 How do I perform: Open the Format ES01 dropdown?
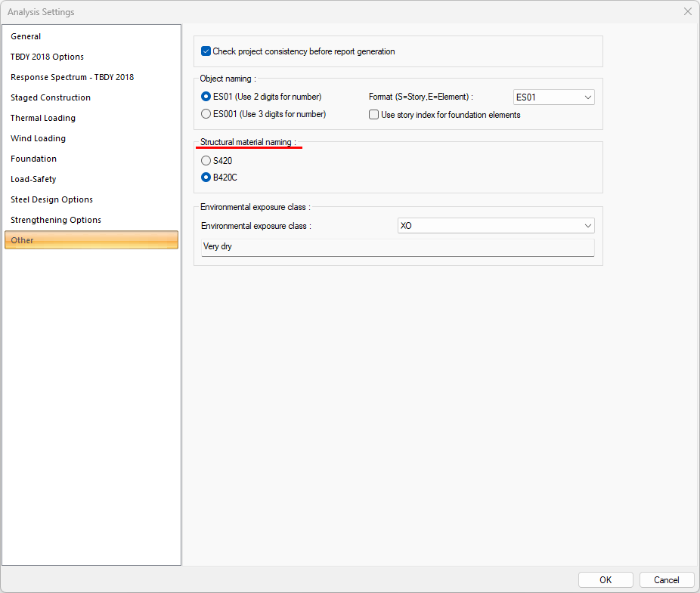pos(553,97)
